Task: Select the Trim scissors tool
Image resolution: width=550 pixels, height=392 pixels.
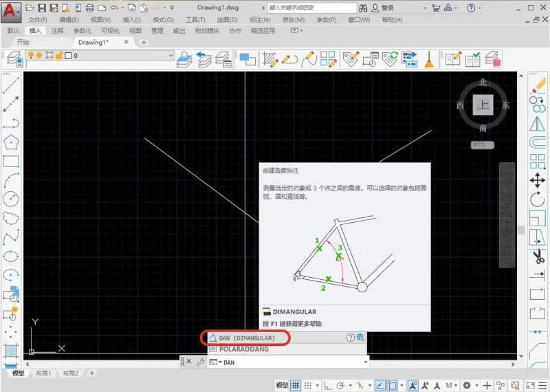Action: [x=538, y=257]
